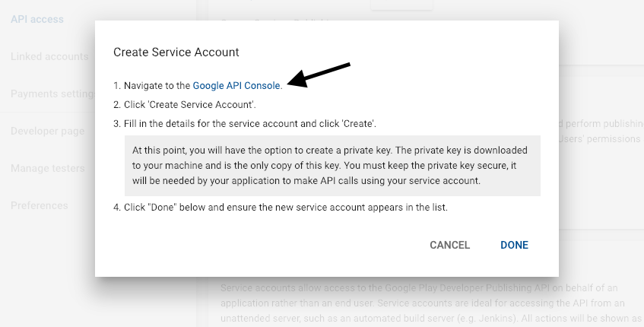Screen dimensions: 644x327
Task: Click the dimmed "Users' permissions" text
Action: (600, 139)
